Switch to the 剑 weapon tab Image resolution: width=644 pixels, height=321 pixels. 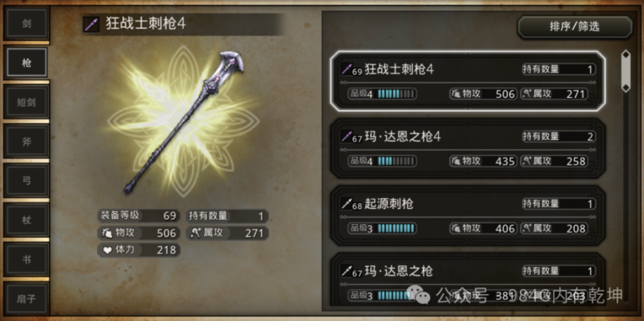point(26,23)
